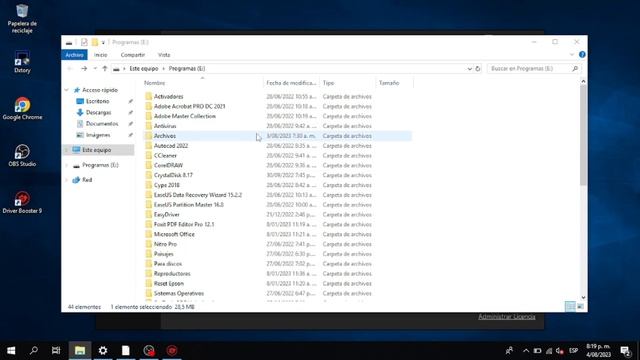This screenshot has height=360, width=640.
Task: Open the Google Chrome desktop shortcut
Action: point(22,109)
